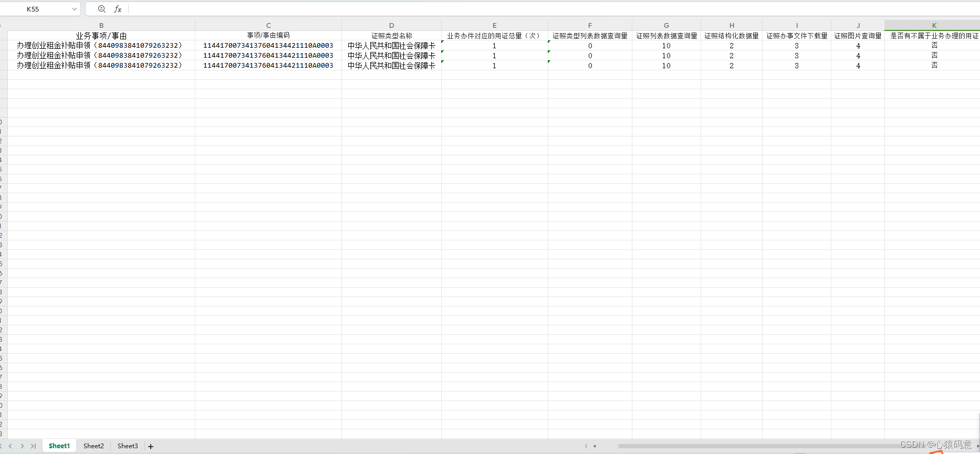Screen dimensions: 980x454
Task: Go to first sheet navigation arrow
Action: coord(2,446)
